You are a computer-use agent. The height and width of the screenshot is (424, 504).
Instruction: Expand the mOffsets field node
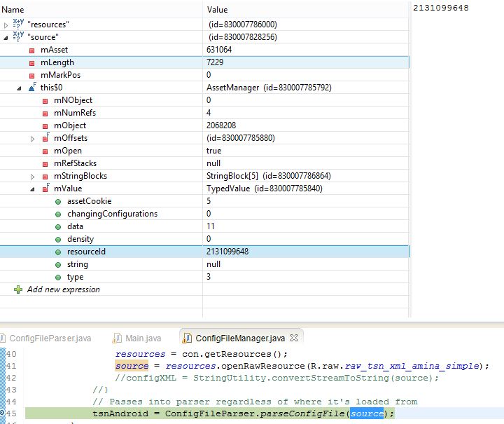[32, 139]
